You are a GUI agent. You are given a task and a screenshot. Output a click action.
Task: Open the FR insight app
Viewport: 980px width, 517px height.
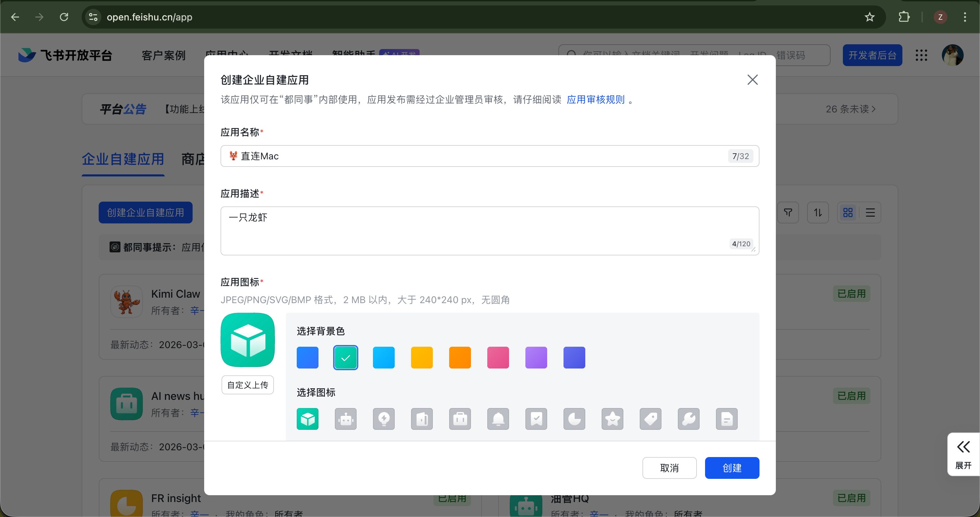click(x=176, y=498)
